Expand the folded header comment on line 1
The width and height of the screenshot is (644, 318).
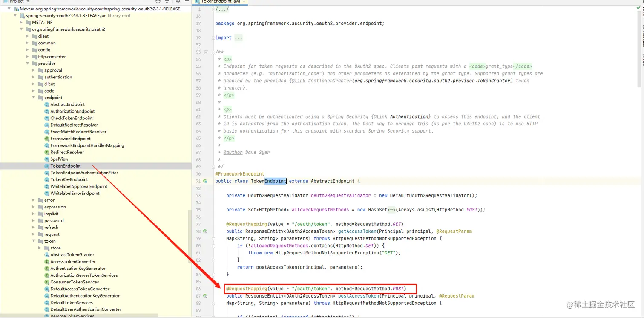221,9
